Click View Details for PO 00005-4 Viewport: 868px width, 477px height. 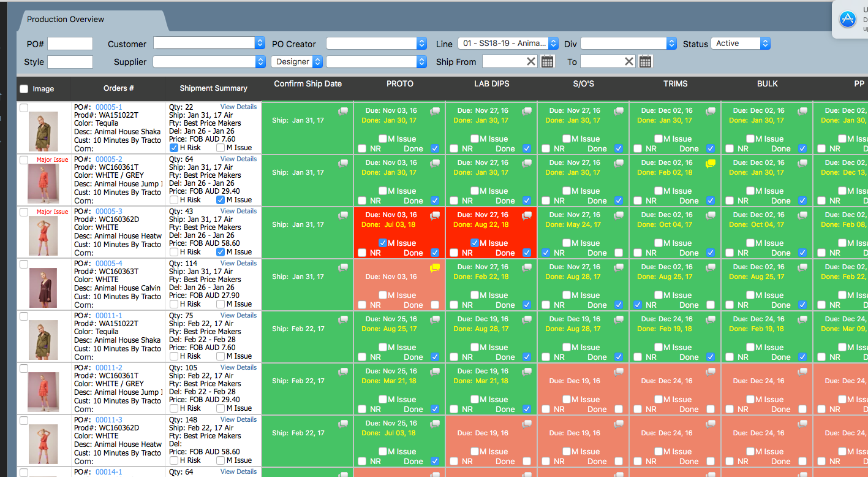pos(239,263)
